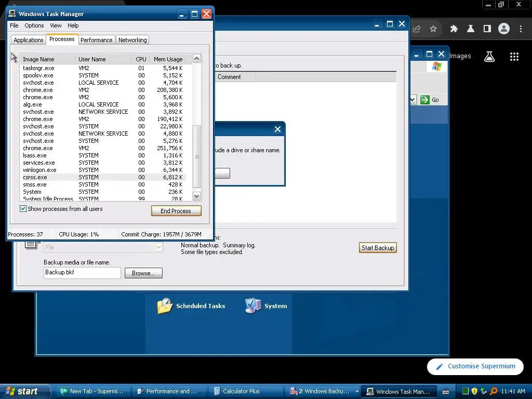Click the Backup media file name field
Viewport: 532px width, 399px height.
82,273
